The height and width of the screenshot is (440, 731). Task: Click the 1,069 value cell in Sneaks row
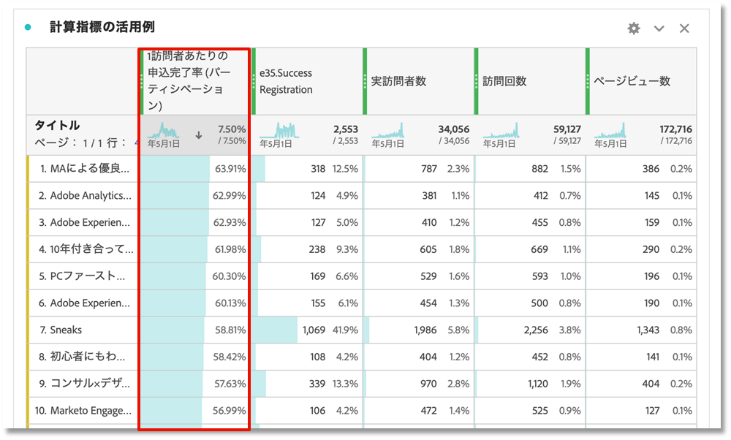308,328
